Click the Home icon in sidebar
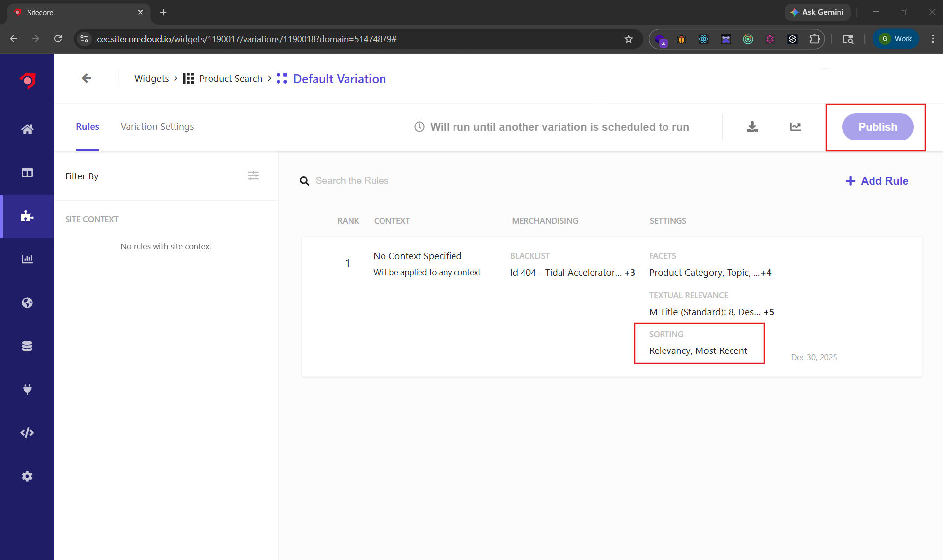 click(27, 129)
